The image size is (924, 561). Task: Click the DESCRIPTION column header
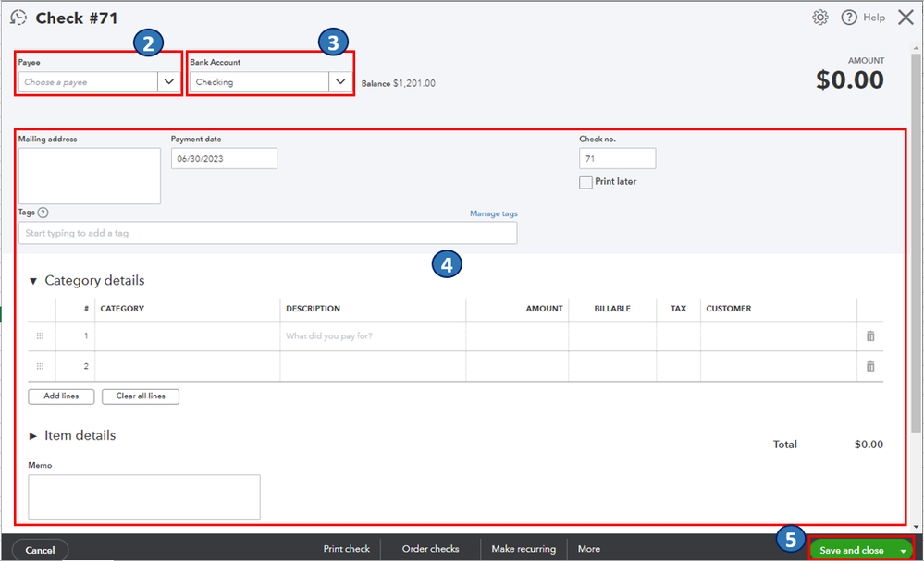(x=313, y=309)
